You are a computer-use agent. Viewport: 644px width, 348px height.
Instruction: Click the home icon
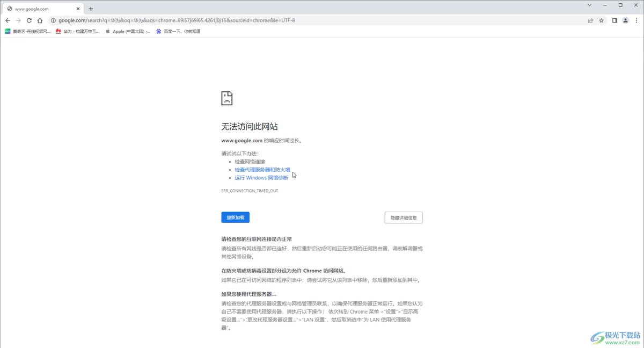point(39,20)
